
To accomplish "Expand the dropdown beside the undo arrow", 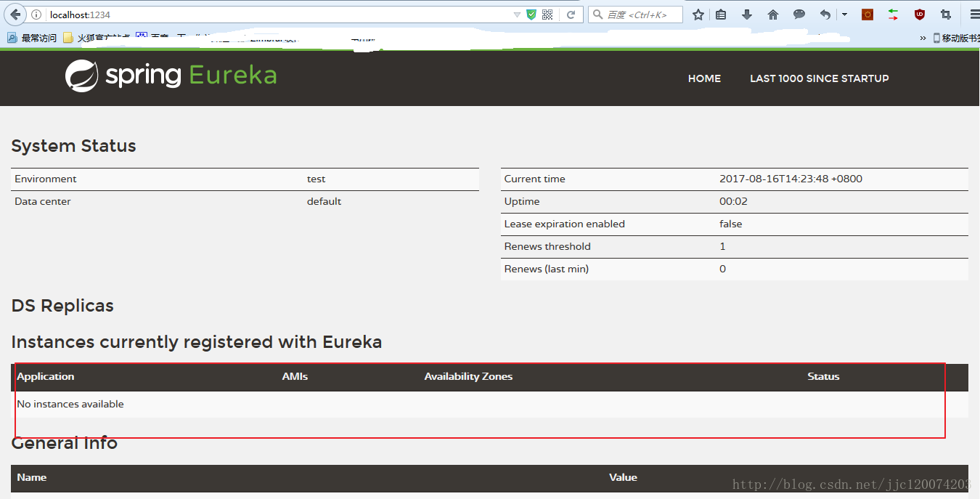I will click(x=844, y=15).
